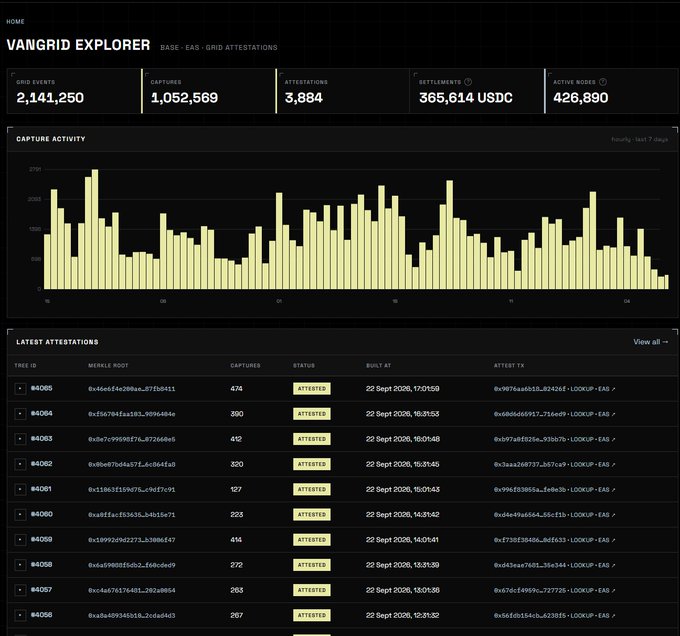Click the ATTESTED badge for tree #4065

312,389
